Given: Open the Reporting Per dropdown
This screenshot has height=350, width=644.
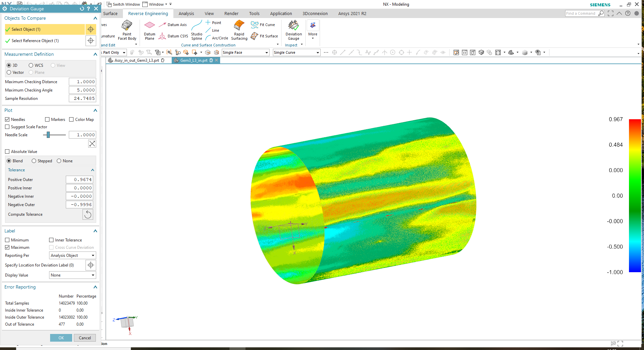Looking at the screenshot, I should [72, 255].
